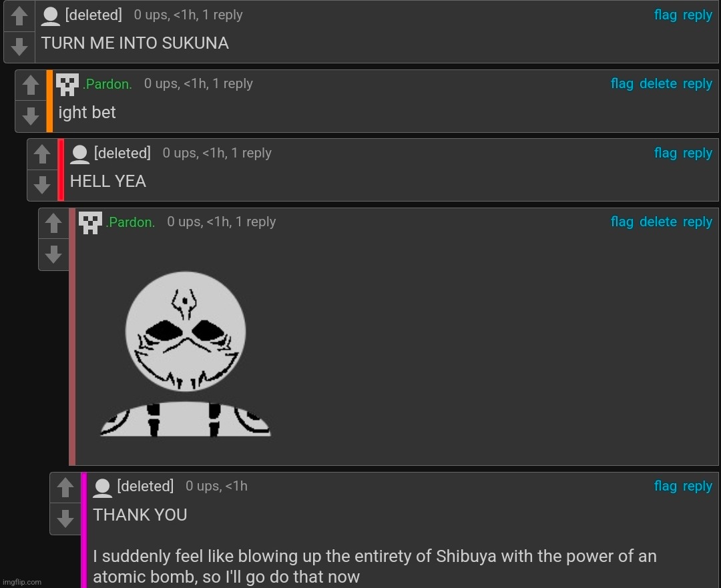Downvote the 'TURN ME INTO SUKUNA' comment
Viewport: 721px width, 588px height.
coord(19,47)
